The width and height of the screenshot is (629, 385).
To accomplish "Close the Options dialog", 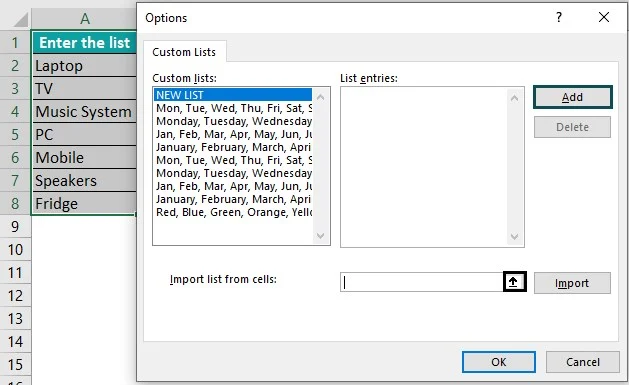I will pyautogui.click(x=604, y=17).
